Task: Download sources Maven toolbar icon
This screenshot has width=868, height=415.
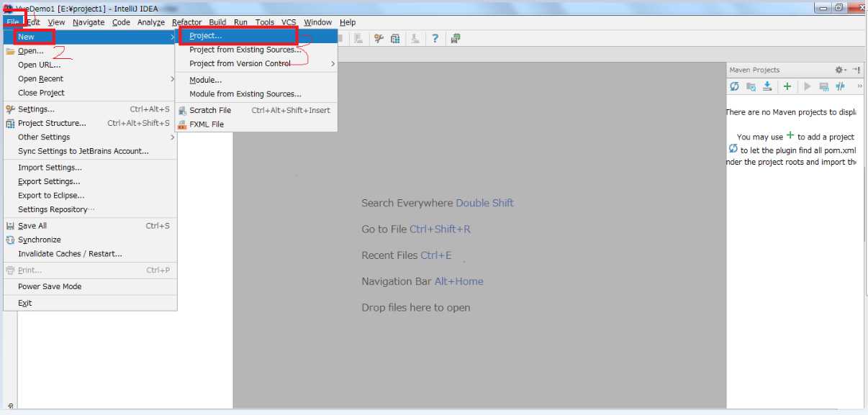Action: [767, 86]
